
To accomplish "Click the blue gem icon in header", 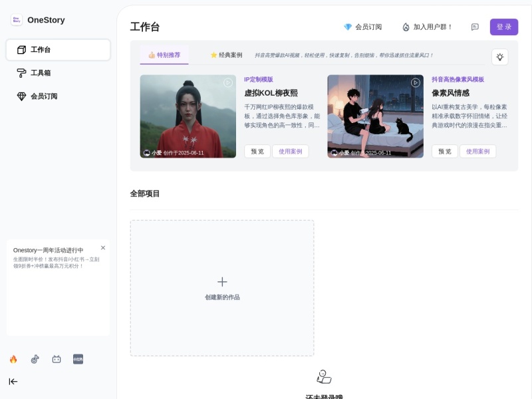I will click(x=348, y=27).
